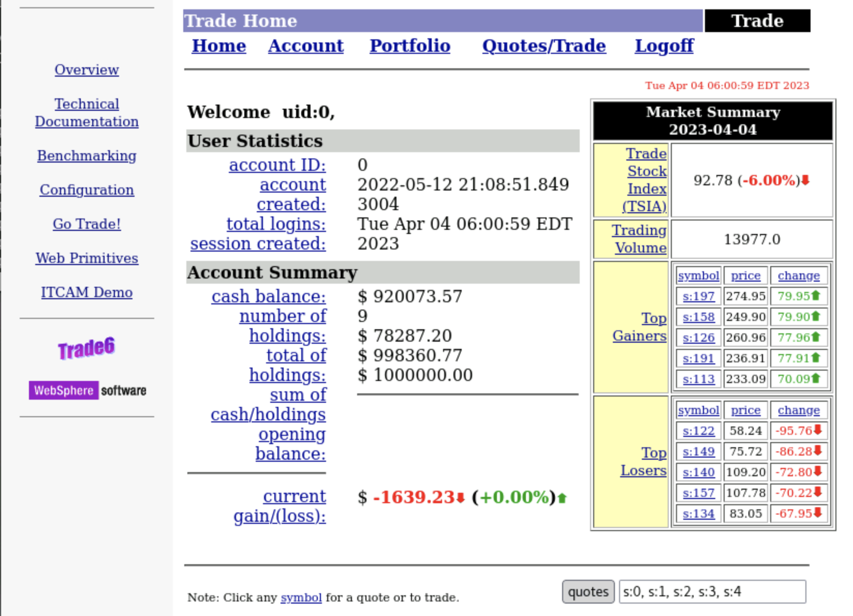Viewport: 853px width, 616px height.
Task: Open ITCAM Demo link
Action: [x=87, y=292]
